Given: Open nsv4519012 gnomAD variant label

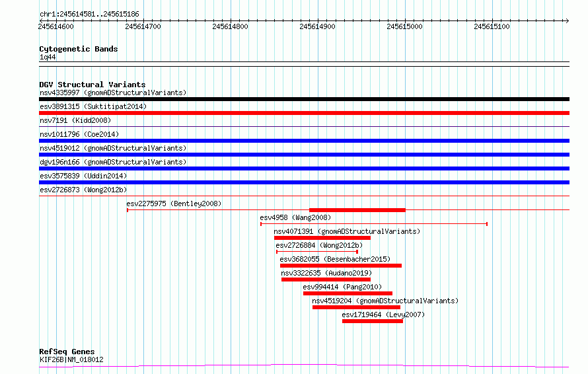Looking at the screenshot, I should [x=113, y=148].
